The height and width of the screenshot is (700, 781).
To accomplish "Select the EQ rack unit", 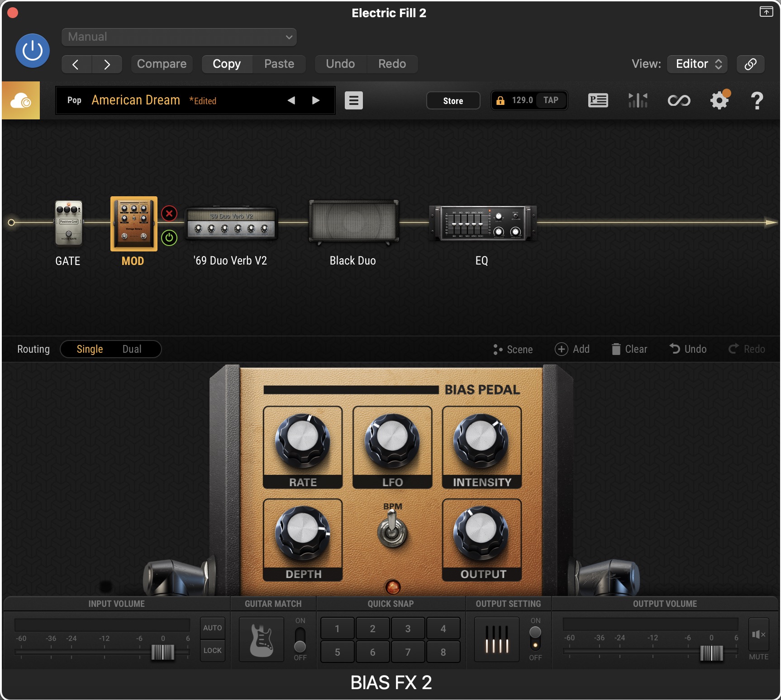I will pyautogui.click(x=482, y=223).
